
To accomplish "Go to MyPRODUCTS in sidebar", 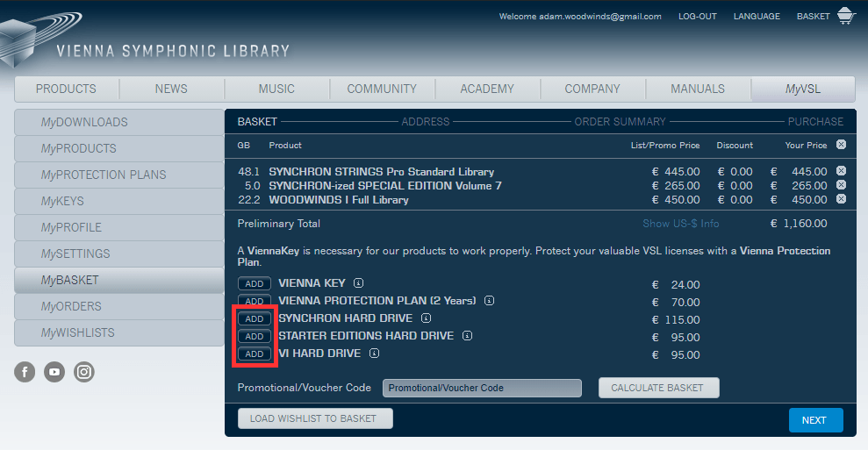I will pos(119,148).
